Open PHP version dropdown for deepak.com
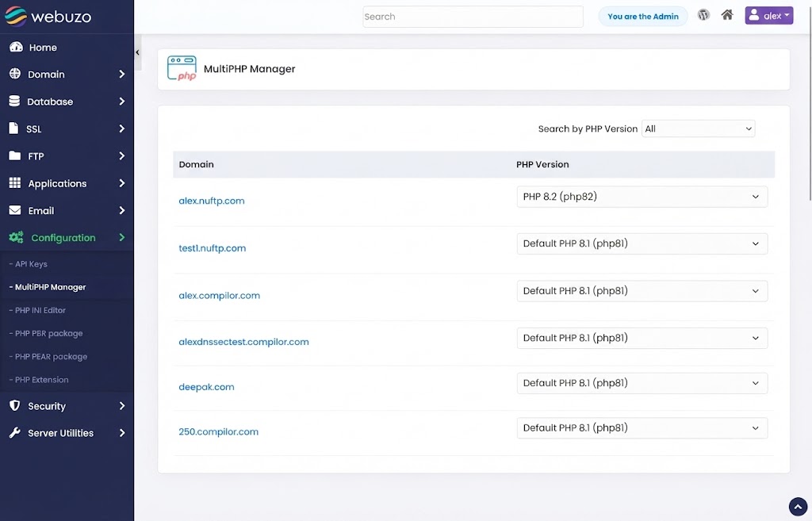Screen dimensions: 812x521 (642, 383)
